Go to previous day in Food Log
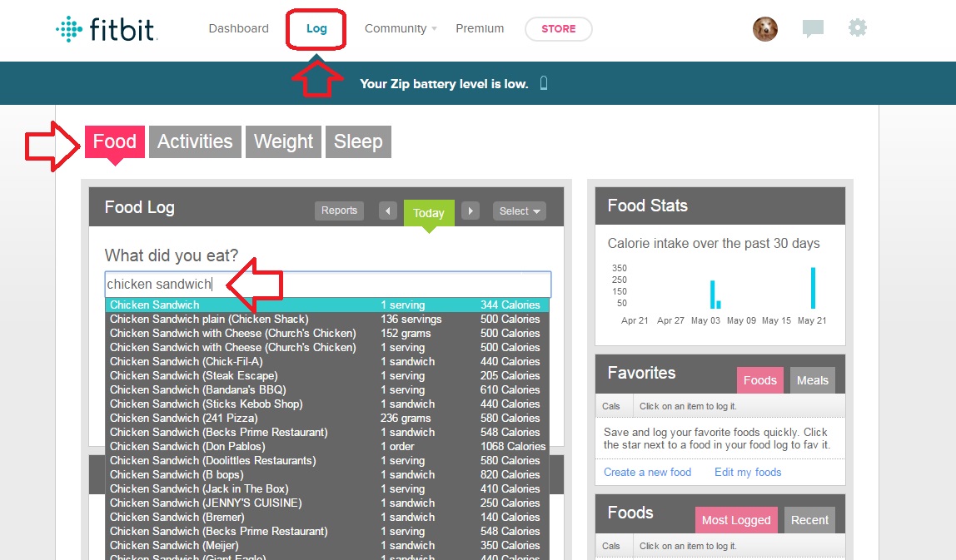Viewport: 956px width, 560px height. point(387,211)
